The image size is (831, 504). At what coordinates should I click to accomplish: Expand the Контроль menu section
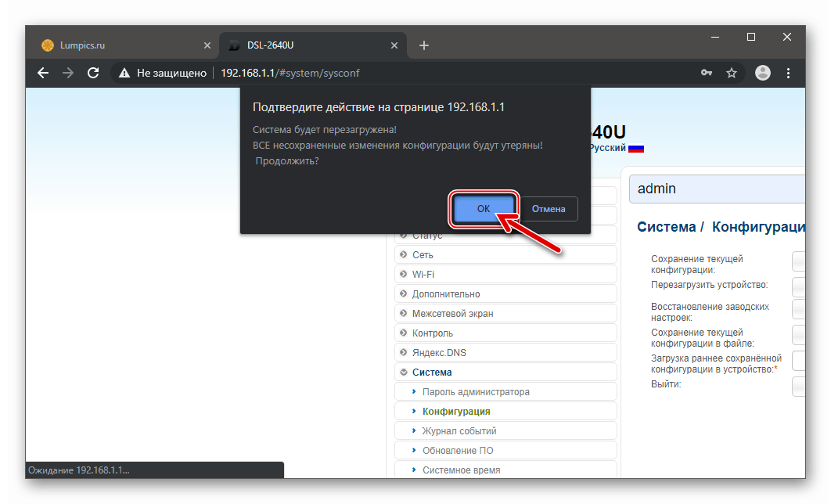pyautogui.click(x=505, y=333)
